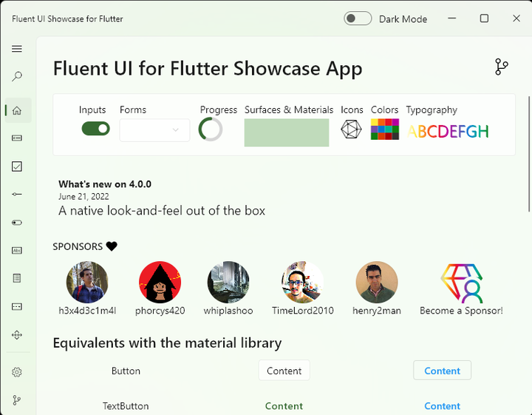Click the green Content text button

pos(284,406)
